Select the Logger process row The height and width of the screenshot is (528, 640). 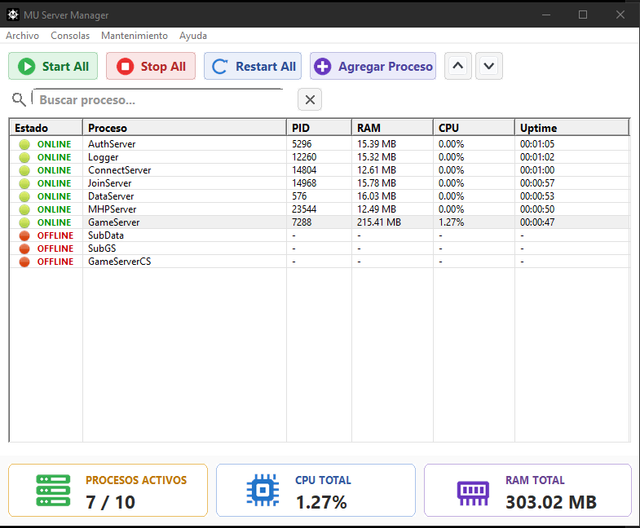[x=320, y=157]
